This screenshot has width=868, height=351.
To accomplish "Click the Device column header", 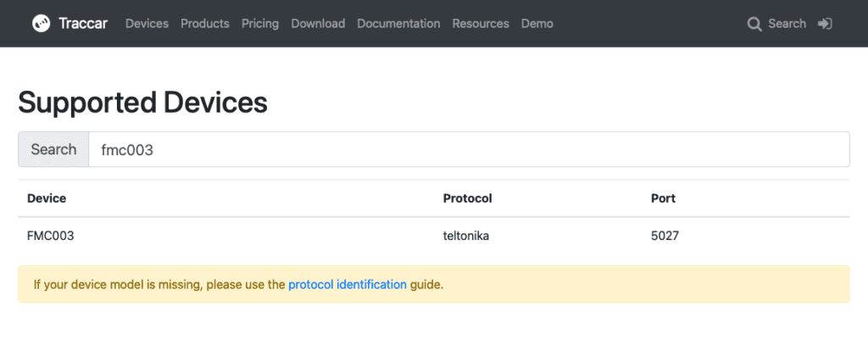I will (x=47, y=198).
